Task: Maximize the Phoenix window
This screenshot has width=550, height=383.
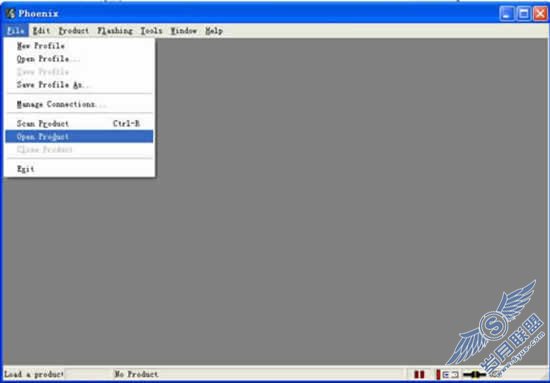Action: (x=524, y=14)
